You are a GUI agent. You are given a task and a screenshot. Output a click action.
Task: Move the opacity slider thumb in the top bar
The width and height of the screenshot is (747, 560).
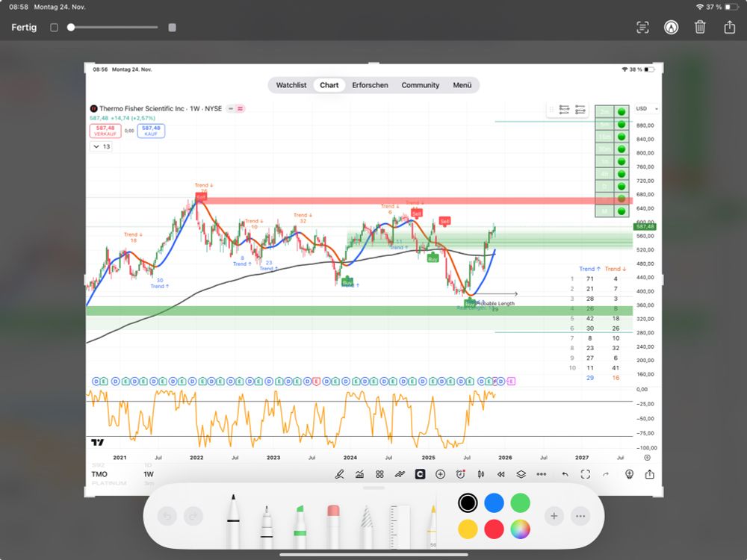coord(71,27)
